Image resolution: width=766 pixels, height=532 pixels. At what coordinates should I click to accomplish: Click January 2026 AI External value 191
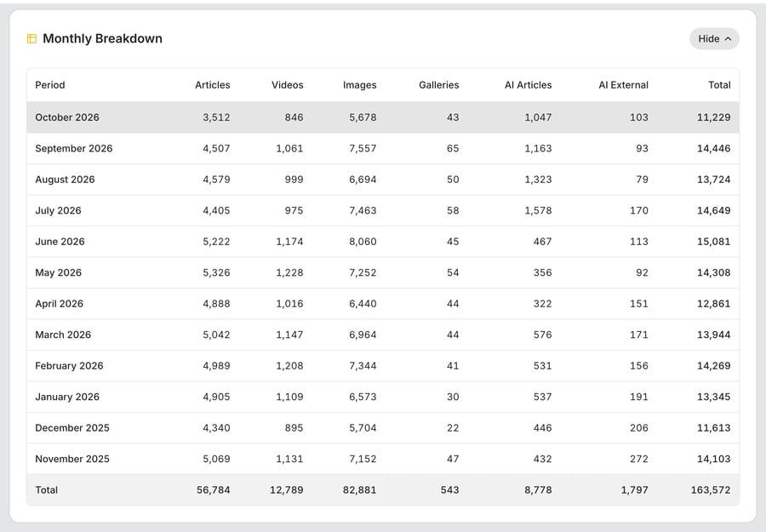pyautogui.click(x=639, y=397)
